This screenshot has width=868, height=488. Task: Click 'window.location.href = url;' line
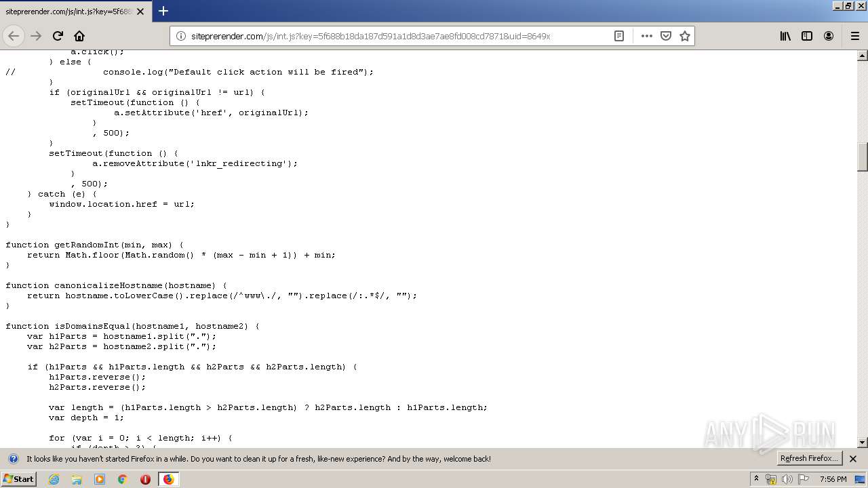(x=121, y=204)
